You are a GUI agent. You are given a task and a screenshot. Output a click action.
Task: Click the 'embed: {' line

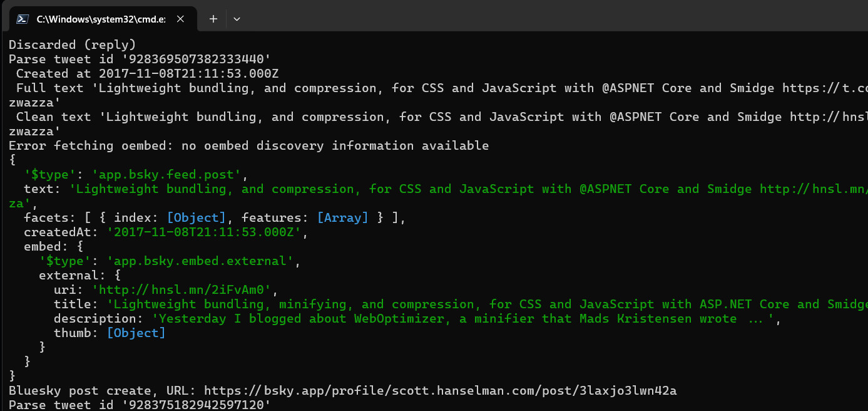pyautogui.click(x=54, y=246)
